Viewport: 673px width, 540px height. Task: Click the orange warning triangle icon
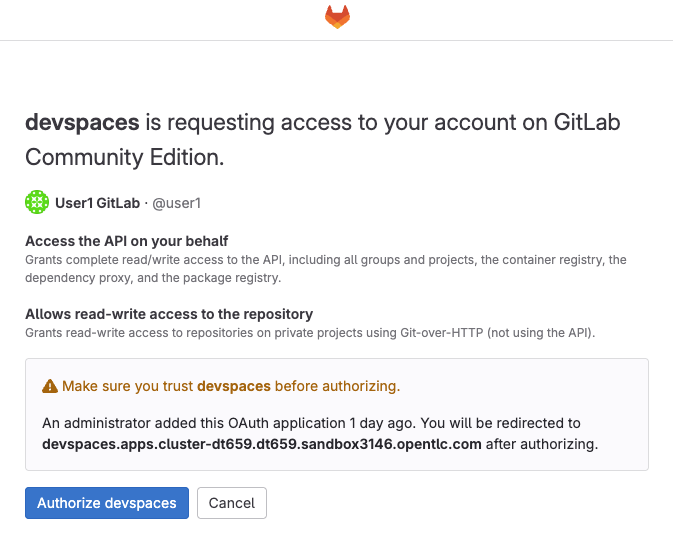pos(50,386)
